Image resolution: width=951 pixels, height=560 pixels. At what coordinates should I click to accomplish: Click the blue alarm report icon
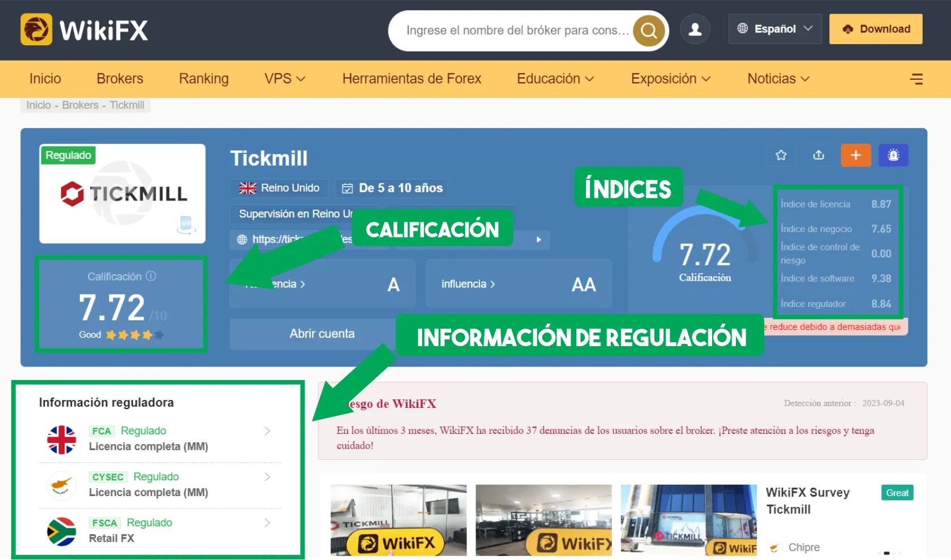point(893,155)
